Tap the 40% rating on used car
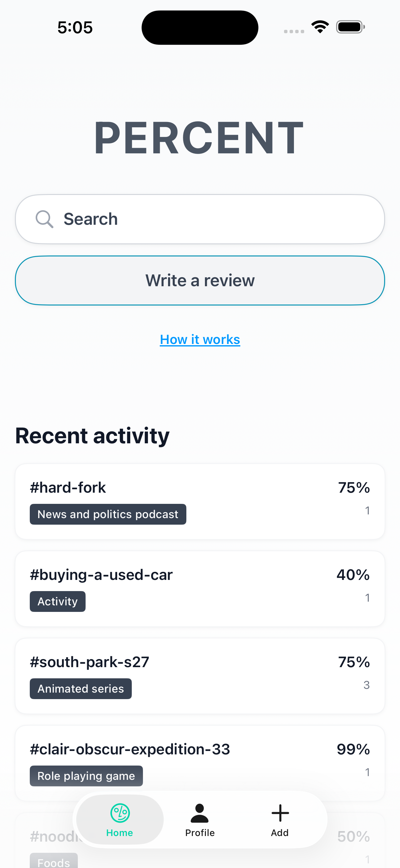 [x=353, y=575]
